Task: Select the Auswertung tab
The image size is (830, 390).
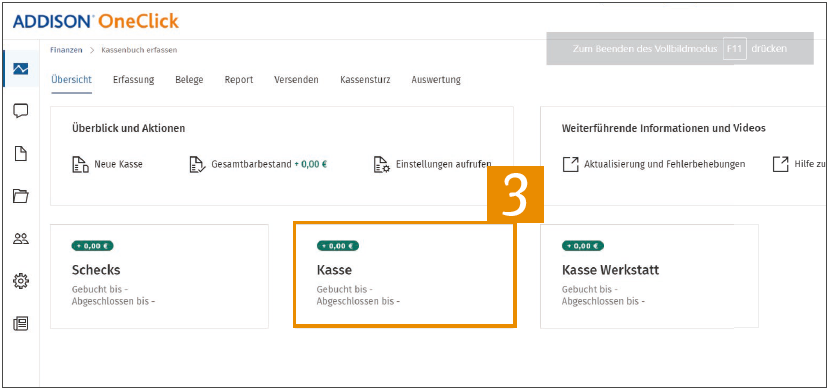Action: pyautogui.click(x=436, y=80)
